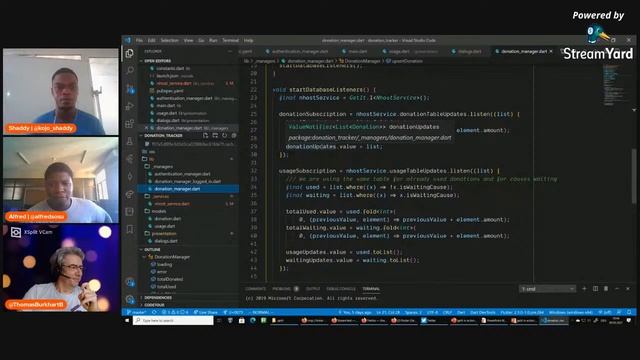
Task: Open the Selection menu
Action: click(x=169, y=40)
